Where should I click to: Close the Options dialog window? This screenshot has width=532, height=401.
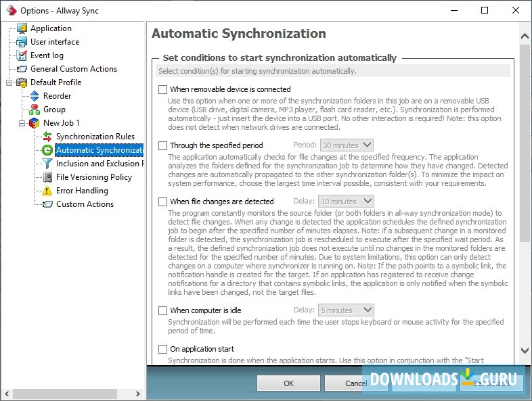click(x=516, y=10)
